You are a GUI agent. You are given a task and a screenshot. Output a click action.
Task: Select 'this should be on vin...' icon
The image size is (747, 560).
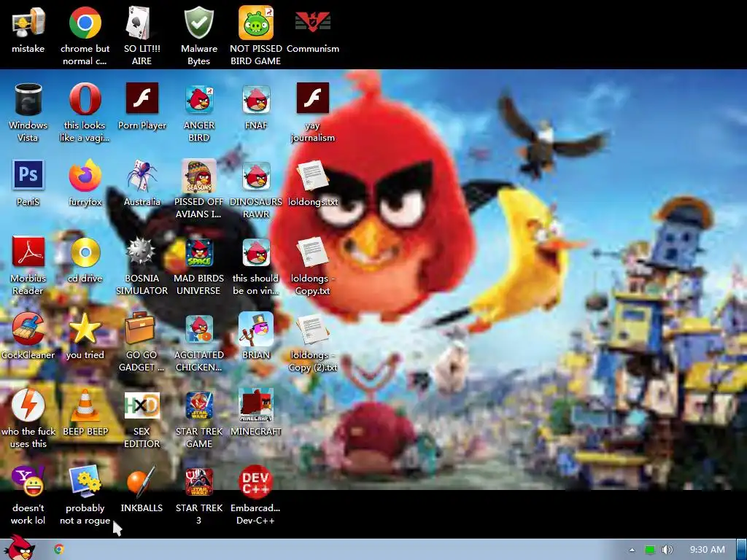pos(256,252)
